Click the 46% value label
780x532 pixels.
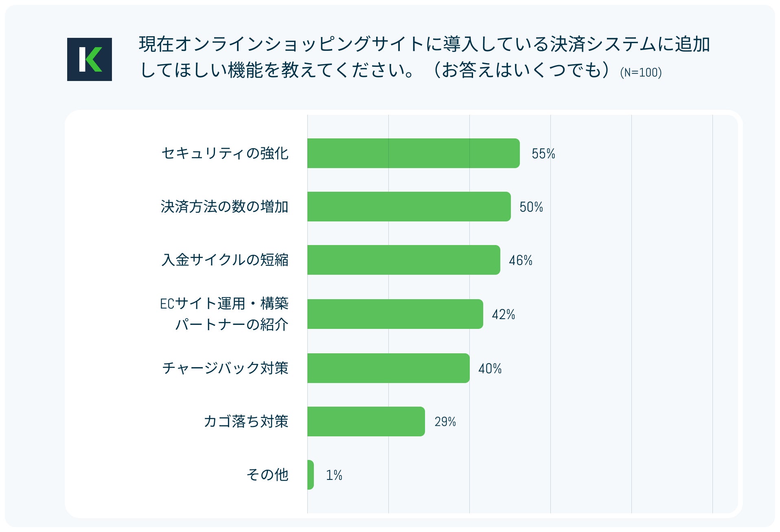click(520, 261)
